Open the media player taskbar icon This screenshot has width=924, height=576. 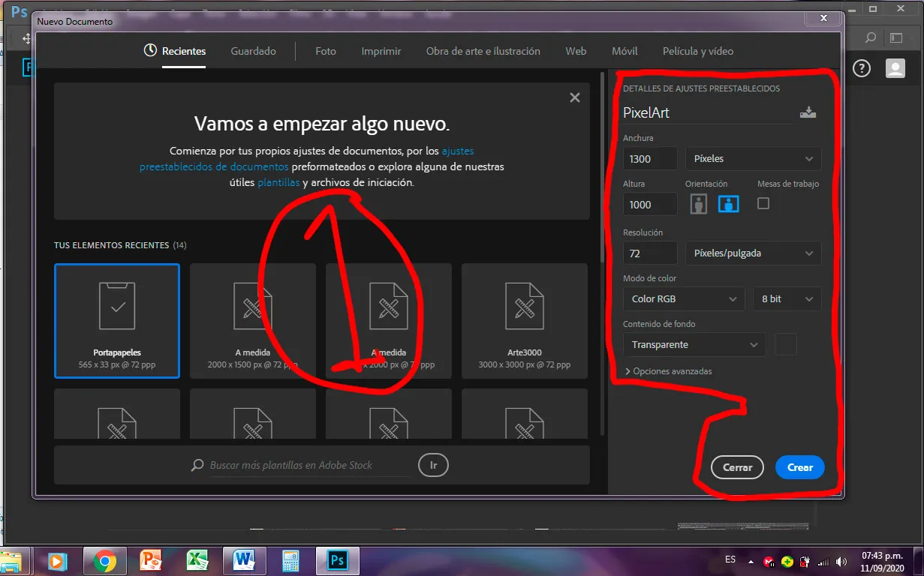56,561
